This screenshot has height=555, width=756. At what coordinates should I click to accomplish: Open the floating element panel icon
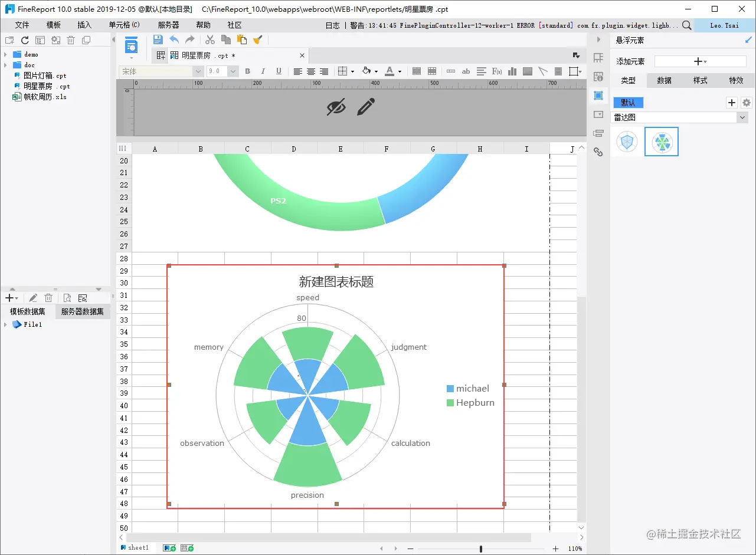598,96
